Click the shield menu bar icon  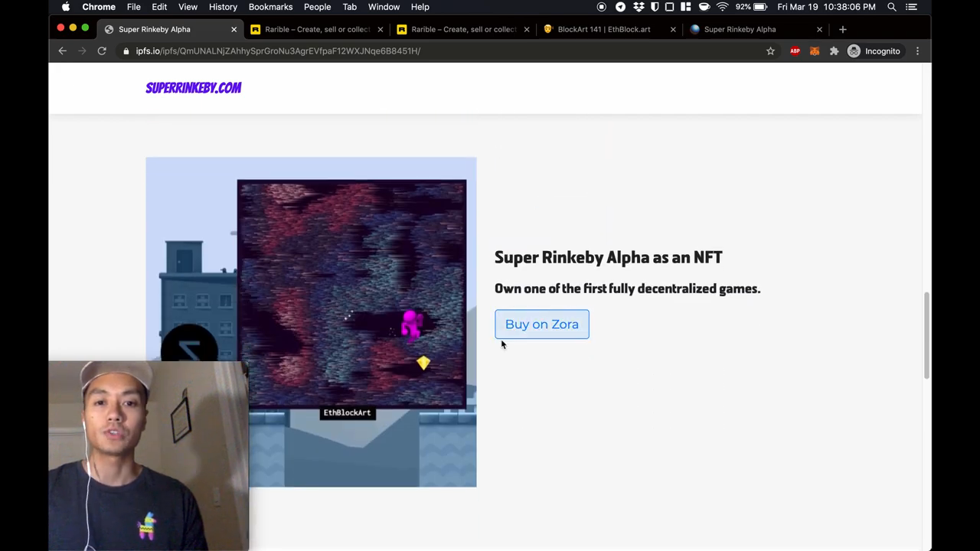pyautogui.click(x=654, y=7)
